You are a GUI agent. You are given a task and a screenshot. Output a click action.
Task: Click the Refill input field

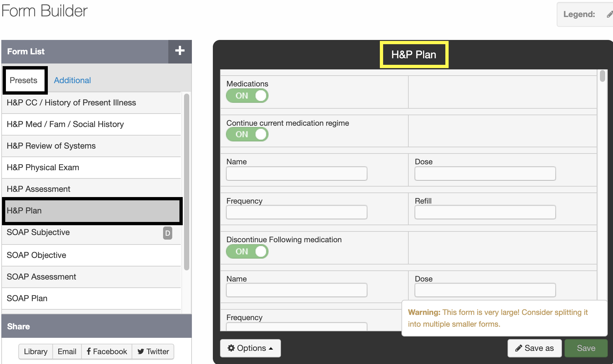[485, 212]
